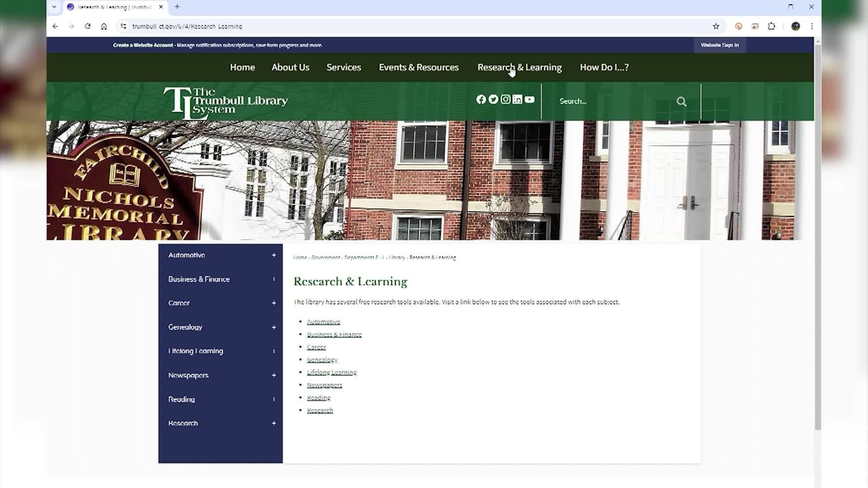868x488 pixels.
Task: Open the Twitter social icon
Action: point(493,99)
